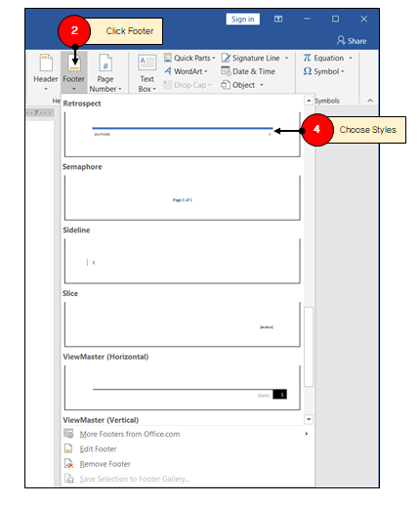
Task: Open the Page Number icon
Action: 105,63
